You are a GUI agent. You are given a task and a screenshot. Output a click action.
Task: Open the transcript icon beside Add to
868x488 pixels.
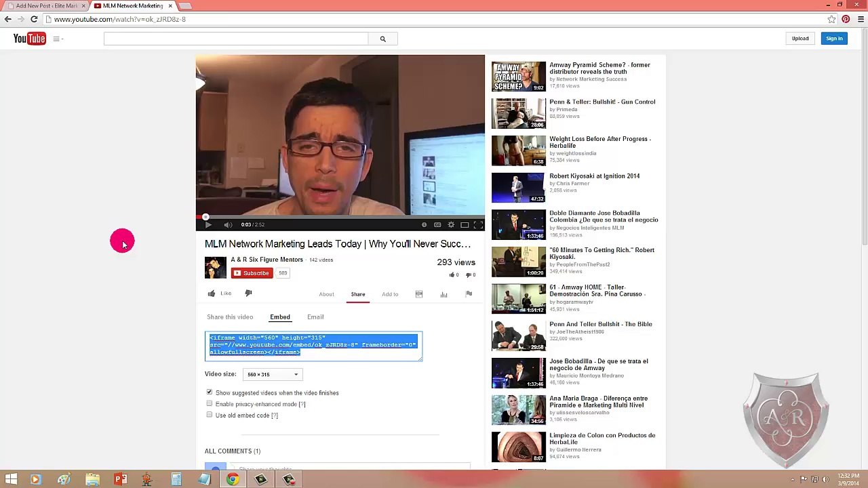point(419,294)
